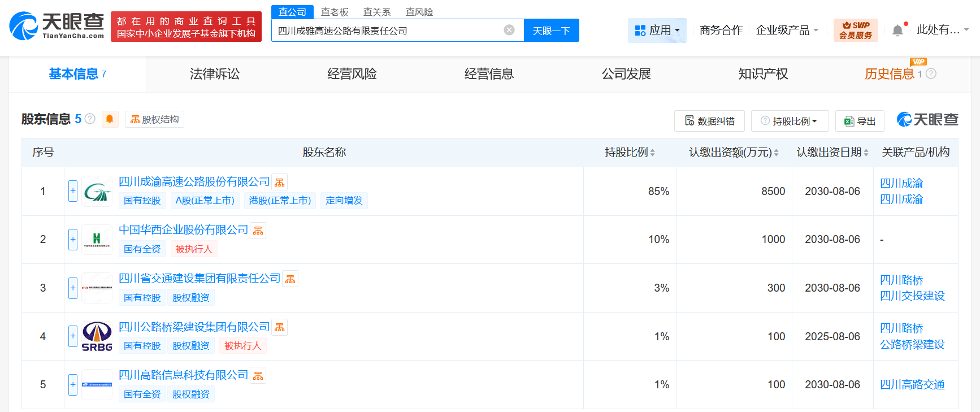Click 数据纠错 button
The width and height of the screenshot is (980, 412).
pos(709,121)
